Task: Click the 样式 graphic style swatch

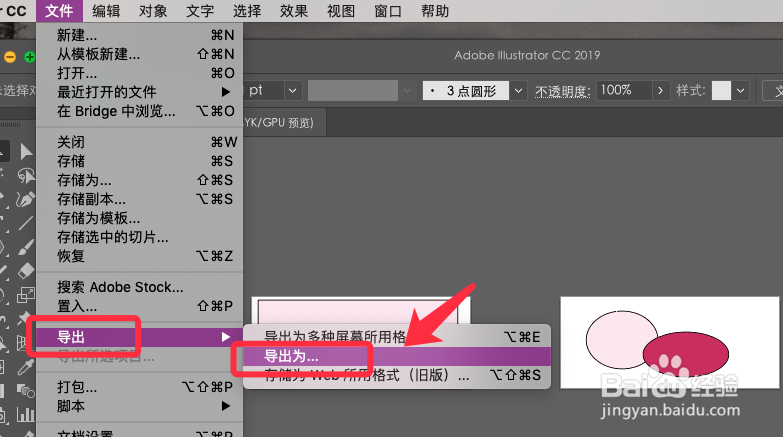Action: click(x=721, y=91)
